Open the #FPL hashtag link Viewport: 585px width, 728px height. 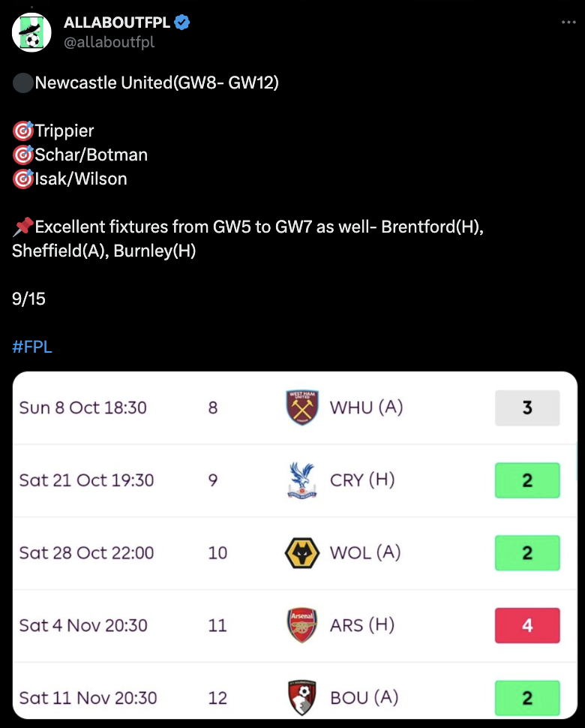32,347
